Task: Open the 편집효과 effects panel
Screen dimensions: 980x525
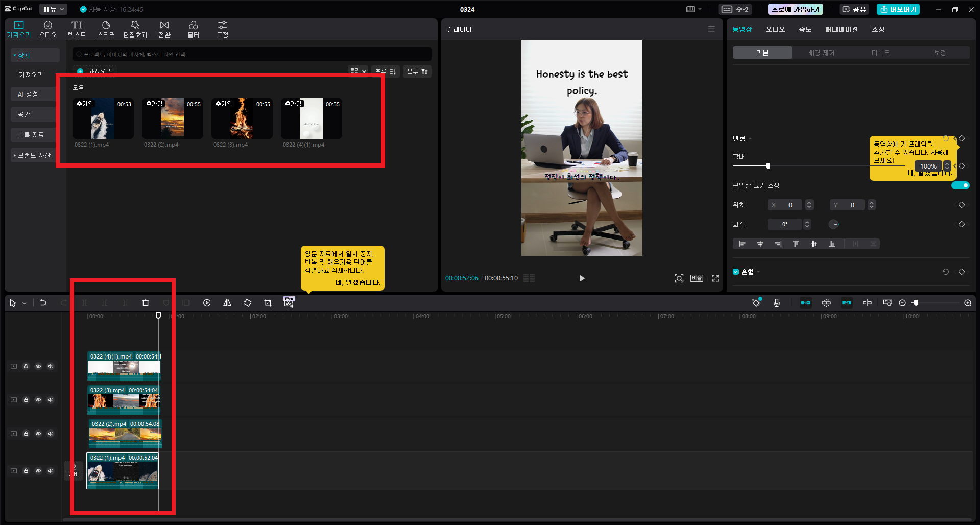Action: [135, 29]
